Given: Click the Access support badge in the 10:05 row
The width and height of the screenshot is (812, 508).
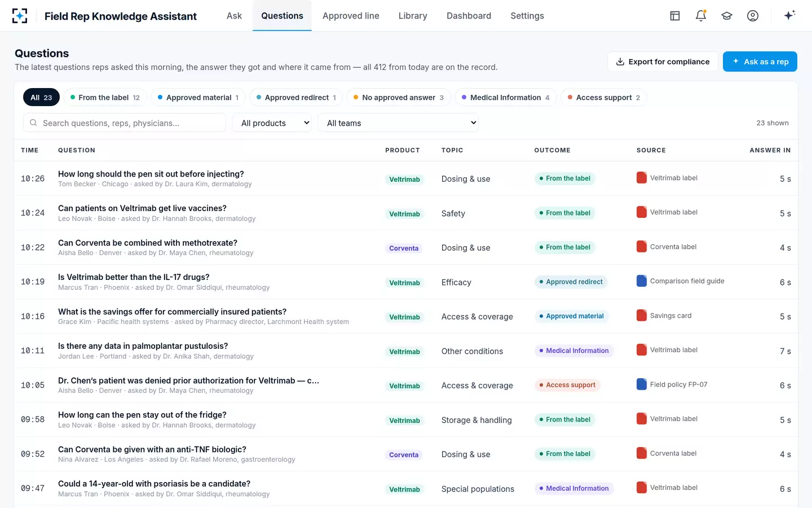Looking at the screenshot, I should click(567, 385).
